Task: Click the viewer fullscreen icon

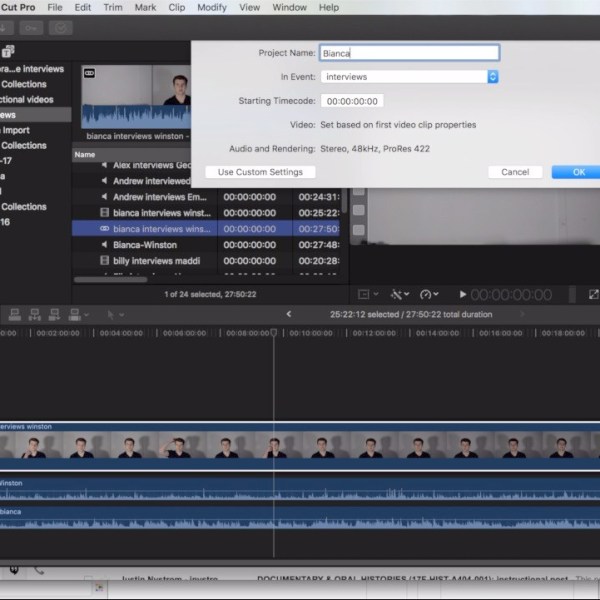Action: [x=595, y=295]
